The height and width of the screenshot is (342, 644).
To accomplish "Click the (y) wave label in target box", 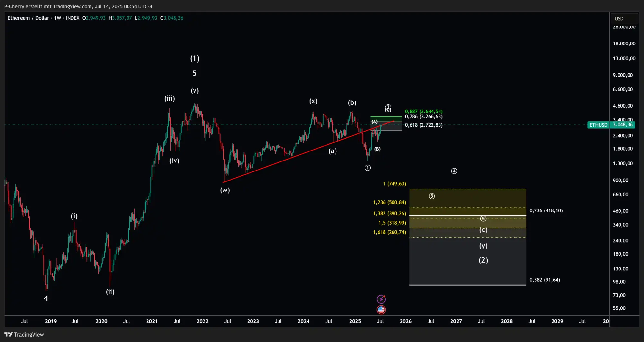I will click(x=483, y=246).
